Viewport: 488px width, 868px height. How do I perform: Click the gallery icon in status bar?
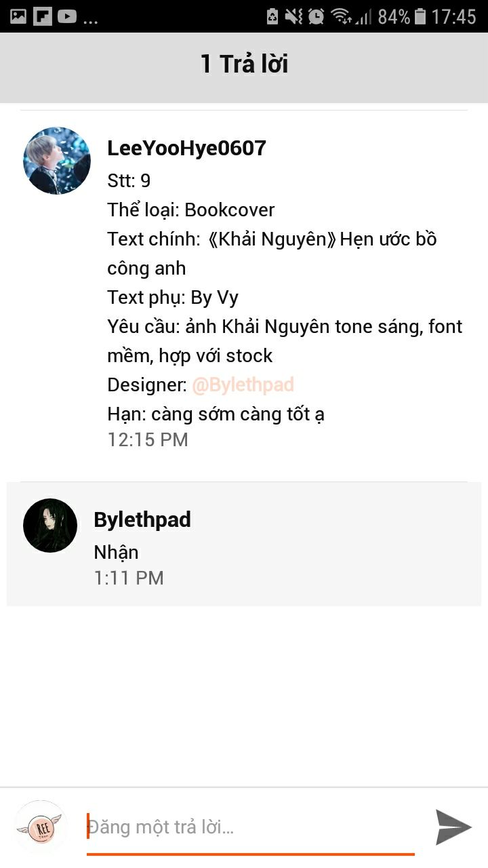click(18, 16)
